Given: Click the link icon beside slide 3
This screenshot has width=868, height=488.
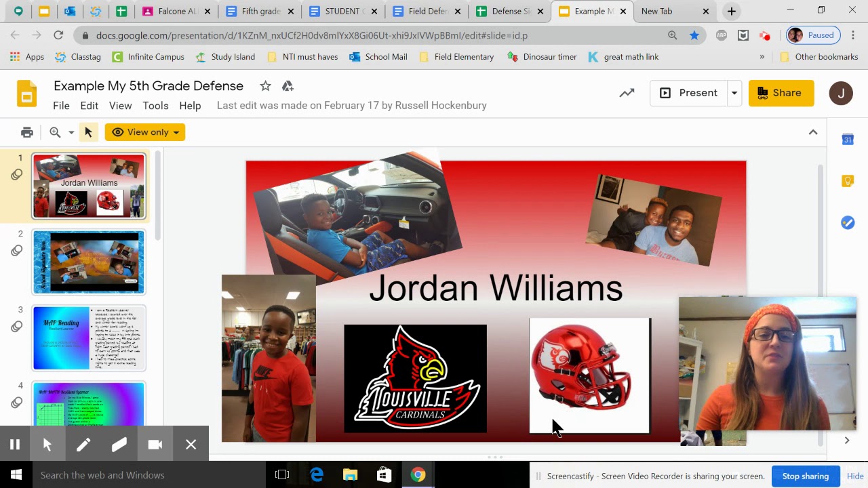Looking at the screenshot, I should pyautogui.click(x=17, y=327).
